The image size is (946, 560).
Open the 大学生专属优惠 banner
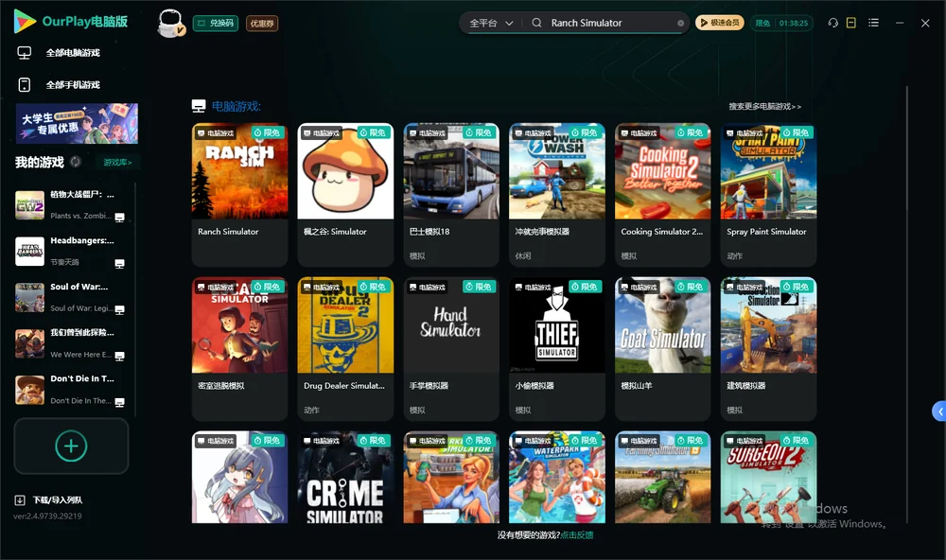78,123
